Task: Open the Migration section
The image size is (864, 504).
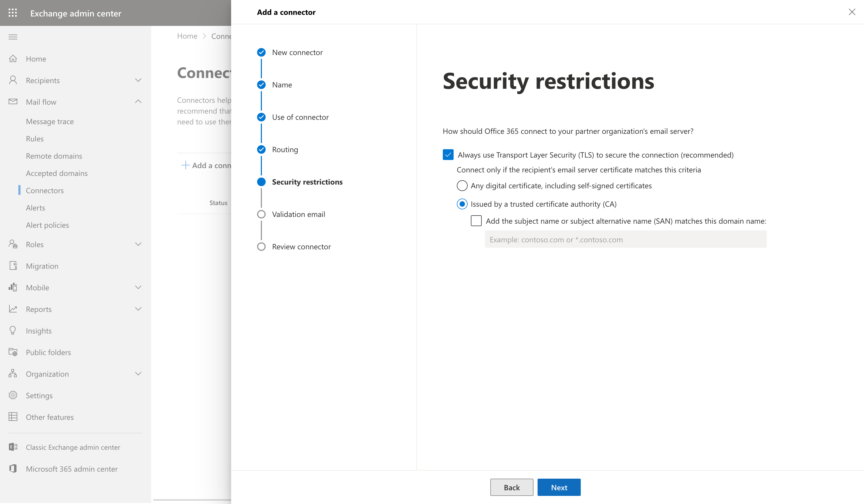Action: coord(42,265)
